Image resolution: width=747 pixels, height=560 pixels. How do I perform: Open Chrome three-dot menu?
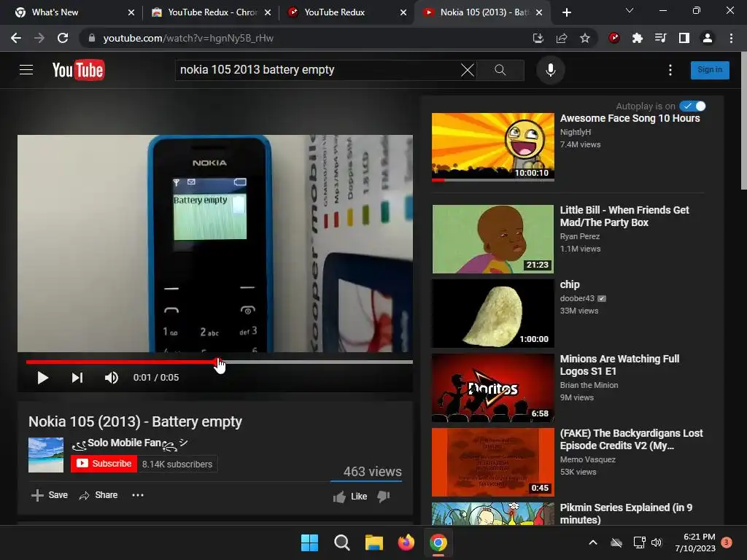click(731, 38)
